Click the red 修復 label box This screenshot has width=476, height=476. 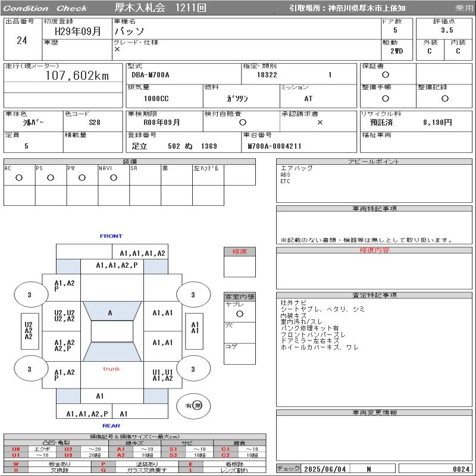click(239, 252)
